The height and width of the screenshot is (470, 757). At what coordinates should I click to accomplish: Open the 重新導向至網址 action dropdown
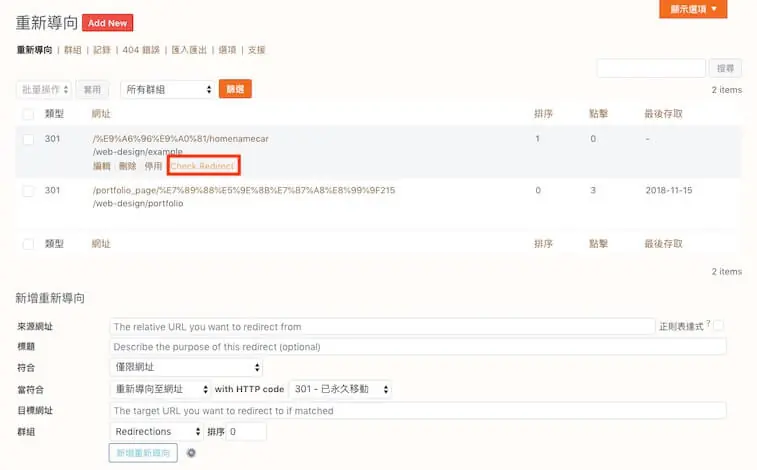(160, 389)
